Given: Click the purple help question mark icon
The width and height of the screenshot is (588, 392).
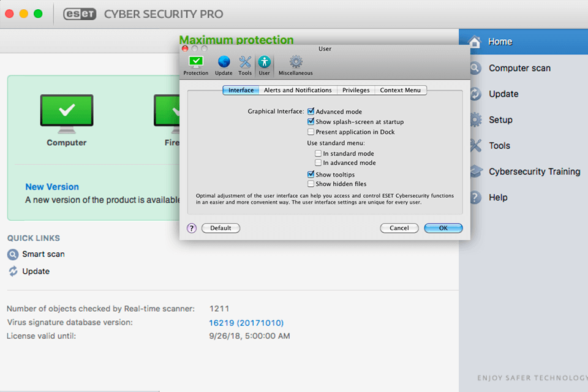Looking at the screenshot, I should pos(192,228).
